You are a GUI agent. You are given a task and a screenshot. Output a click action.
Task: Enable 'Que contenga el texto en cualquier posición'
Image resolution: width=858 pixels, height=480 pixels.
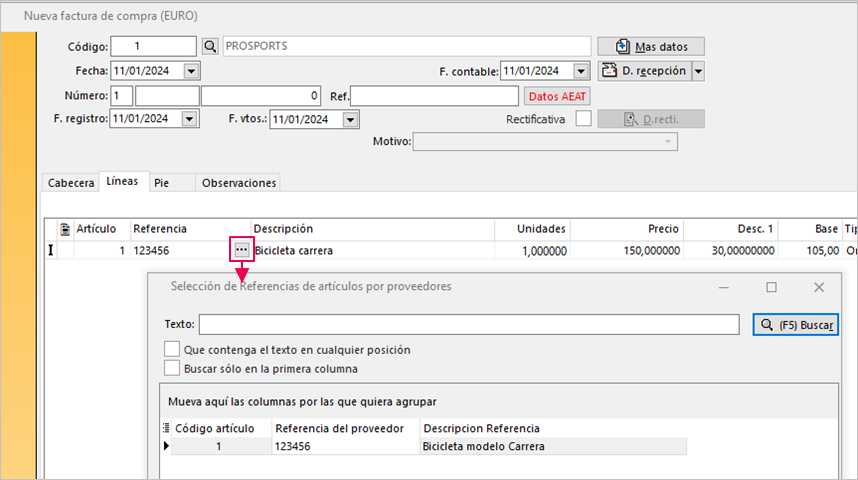coord(172,349)
